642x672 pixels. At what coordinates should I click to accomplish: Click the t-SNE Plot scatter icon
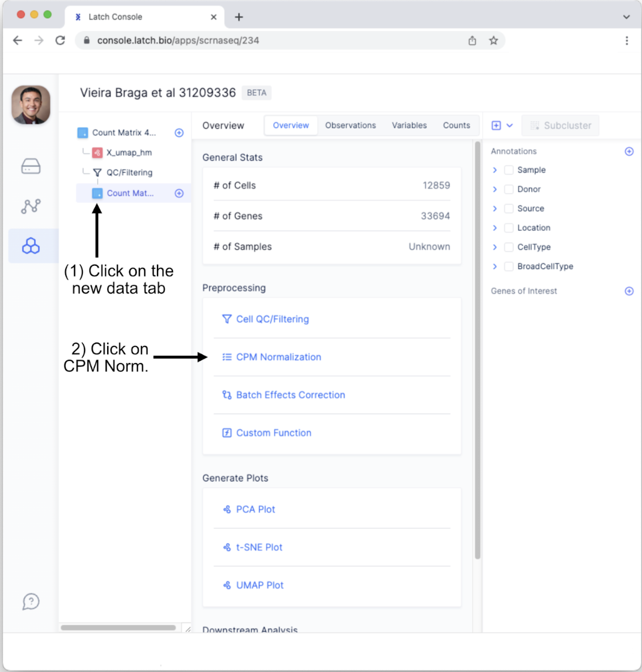point(227,547)
